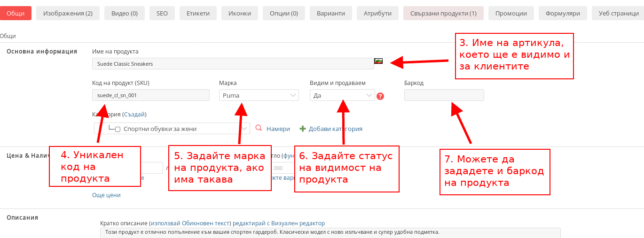Go to the Свързани продукти (1) tab
The image size is (644, 238).
(443, 13)
